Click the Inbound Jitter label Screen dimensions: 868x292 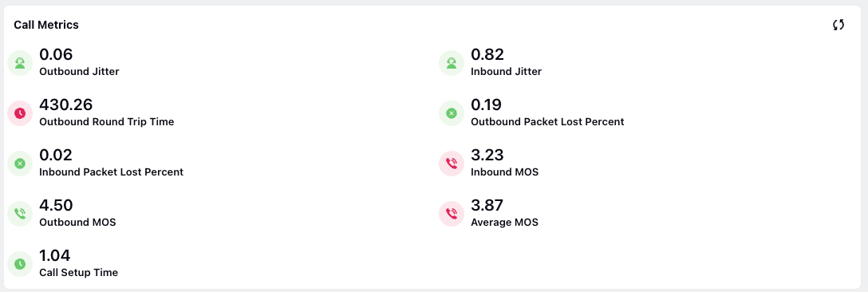[506, 72]
